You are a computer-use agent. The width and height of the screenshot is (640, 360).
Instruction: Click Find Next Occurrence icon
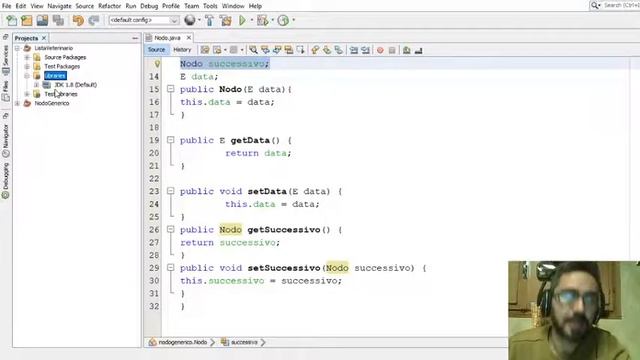pos(277,50)
